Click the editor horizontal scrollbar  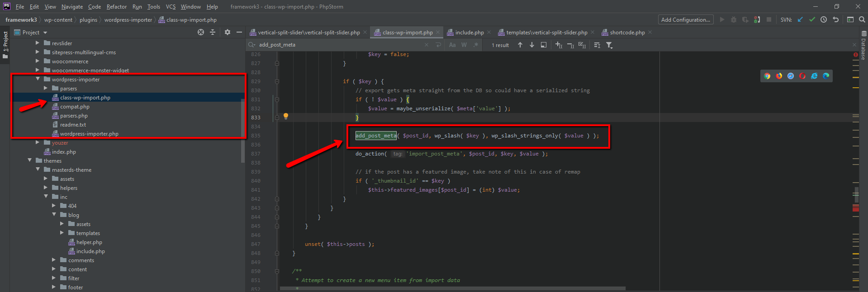[452, 288]
